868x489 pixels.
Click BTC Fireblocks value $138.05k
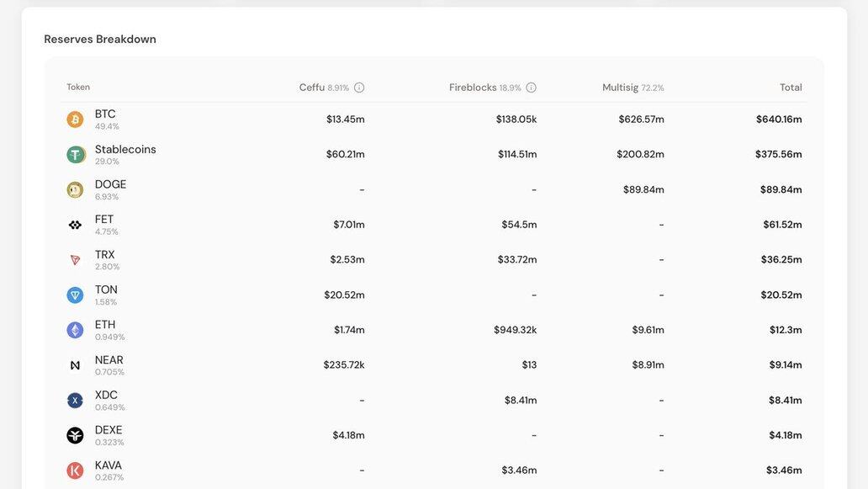pyautogui.click(x=516, y=119)
